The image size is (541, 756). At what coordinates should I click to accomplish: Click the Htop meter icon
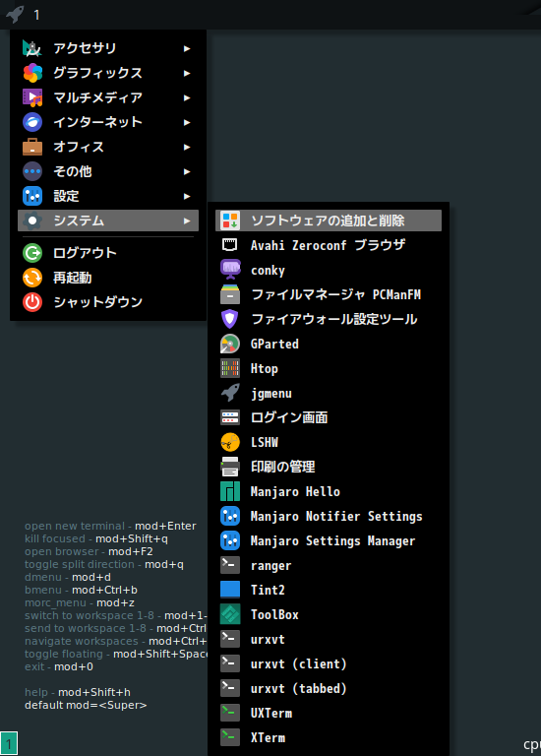[230, 368]
